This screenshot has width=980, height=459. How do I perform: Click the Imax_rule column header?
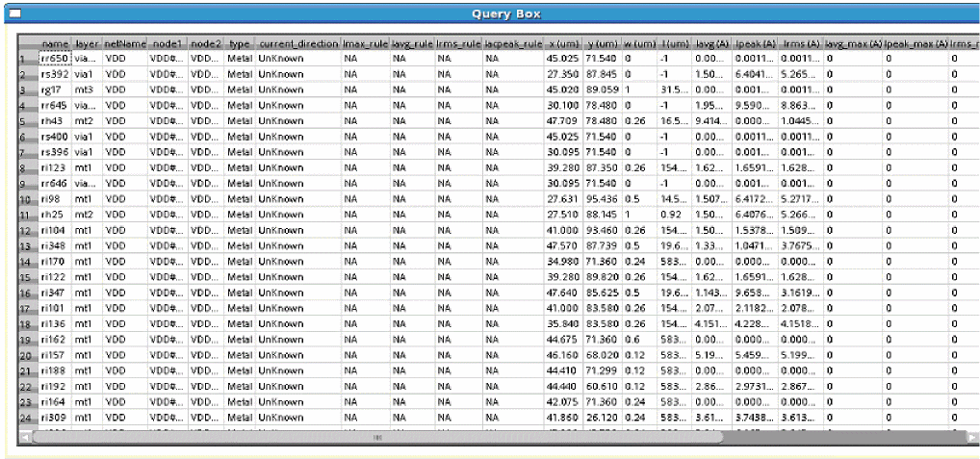[365, 44]
